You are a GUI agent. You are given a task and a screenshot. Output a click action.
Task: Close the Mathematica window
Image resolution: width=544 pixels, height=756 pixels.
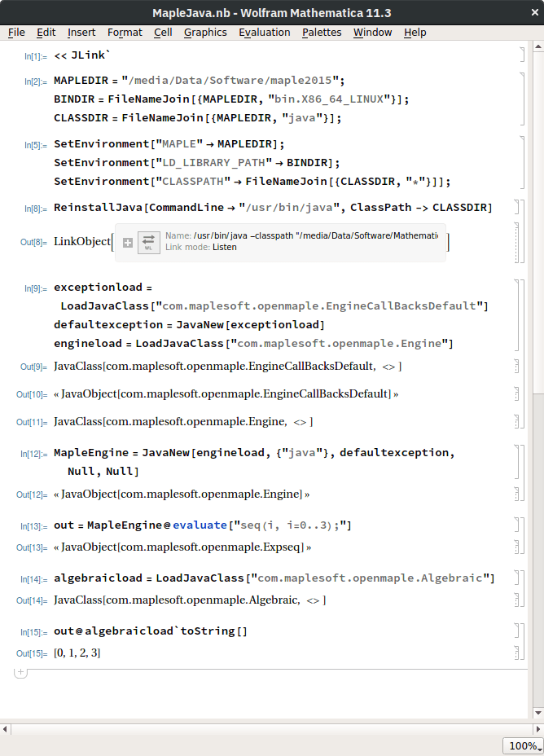click(534, 12)
